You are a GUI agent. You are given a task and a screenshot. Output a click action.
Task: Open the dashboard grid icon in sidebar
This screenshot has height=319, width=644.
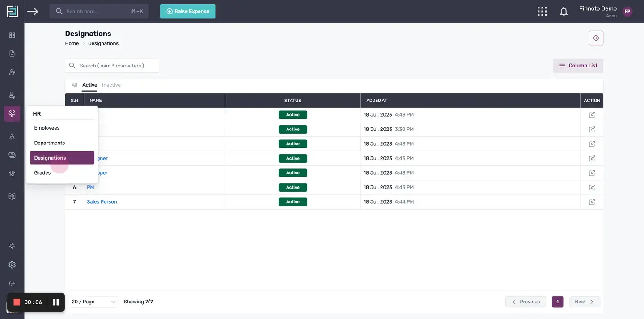12,35
